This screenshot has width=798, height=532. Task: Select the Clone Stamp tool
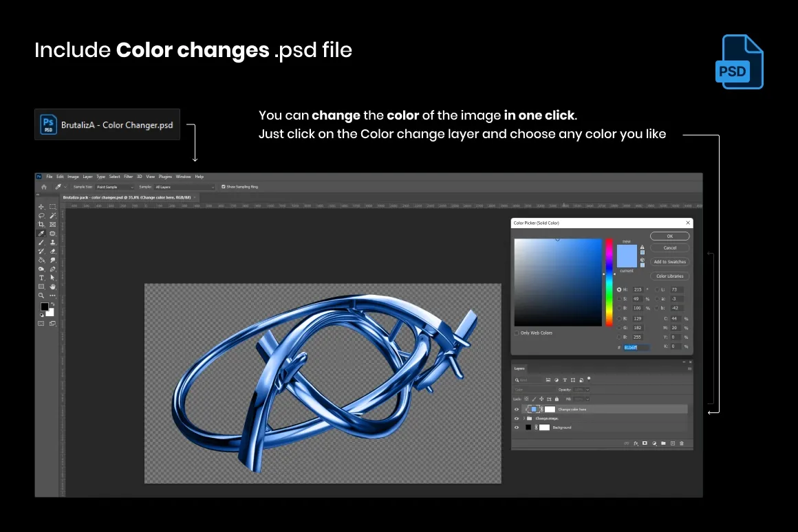click(x=52, y=243)
